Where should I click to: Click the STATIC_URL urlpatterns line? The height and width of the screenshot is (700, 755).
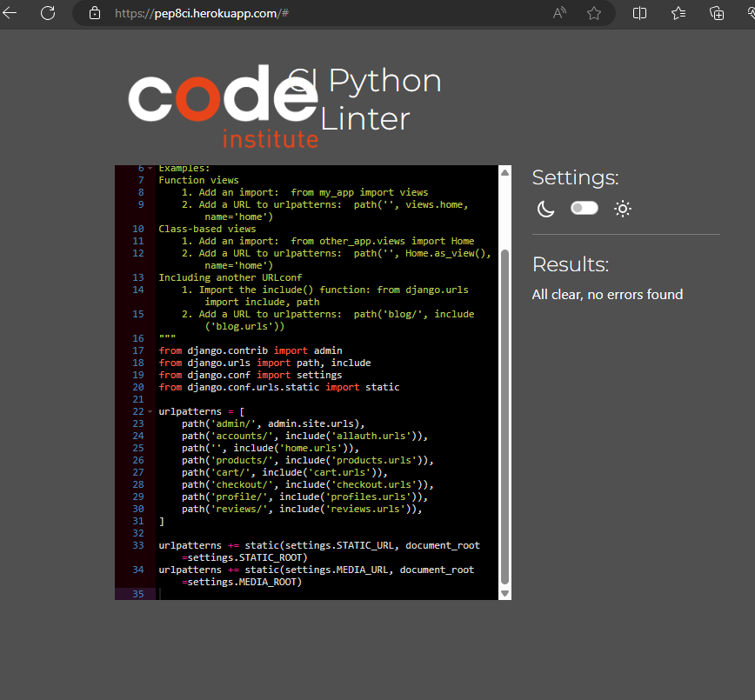(319, 551)
